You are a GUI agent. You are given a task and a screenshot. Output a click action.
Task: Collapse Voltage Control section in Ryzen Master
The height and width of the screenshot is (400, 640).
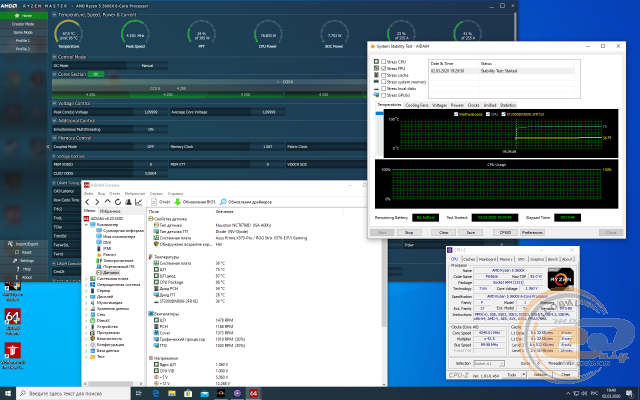[55, 103]
